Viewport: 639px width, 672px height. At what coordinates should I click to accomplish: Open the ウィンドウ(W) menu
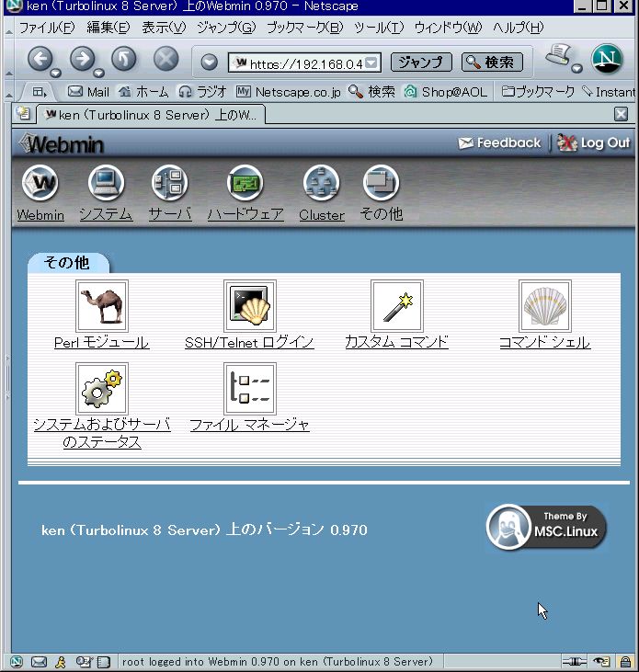pos(448,28)
